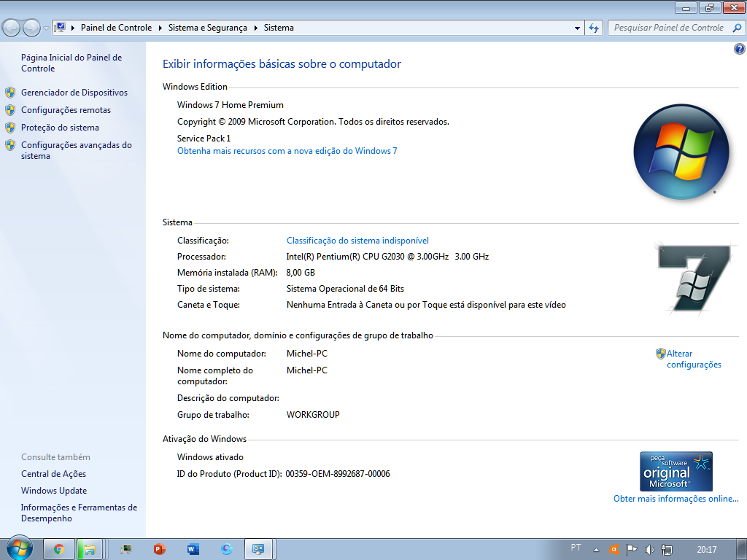
Task: Click the installed memory value '8,00 GB'
Action: 301,273
